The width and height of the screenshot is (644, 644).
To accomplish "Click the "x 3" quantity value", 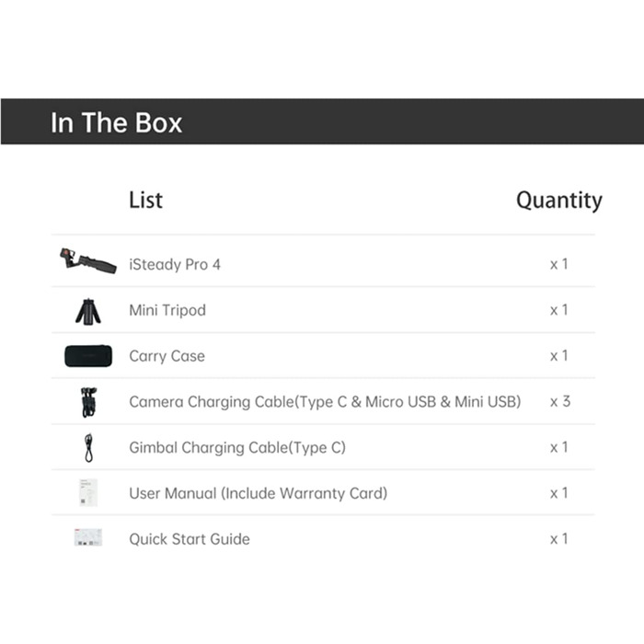I will coord(559,402).
